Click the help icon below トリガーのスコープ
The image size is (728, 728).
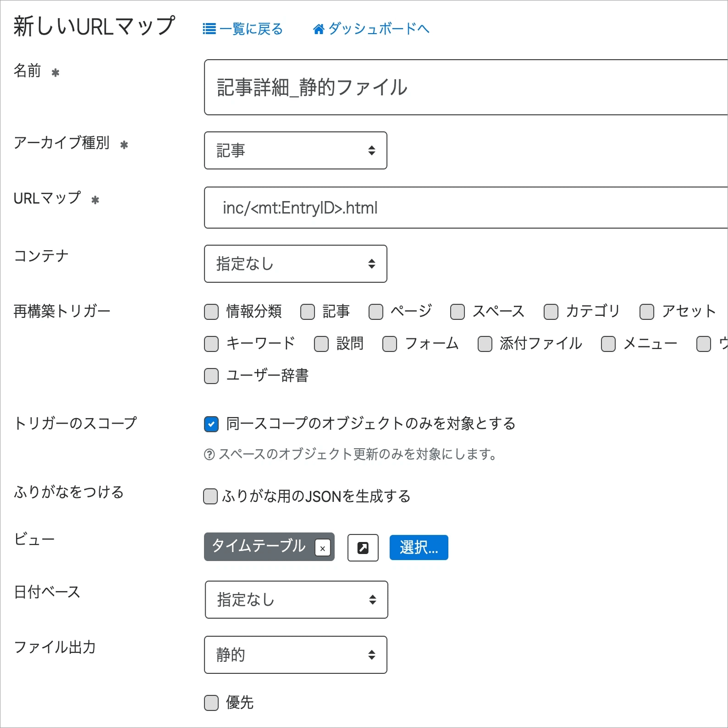(209, 455)
